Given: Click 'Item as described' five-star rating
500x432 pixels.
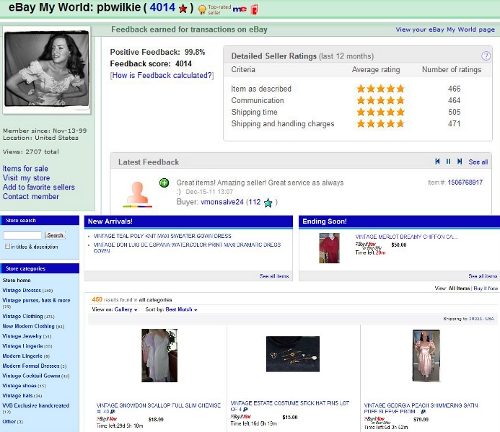Looking at the screenshot, I should click(380, 89).
